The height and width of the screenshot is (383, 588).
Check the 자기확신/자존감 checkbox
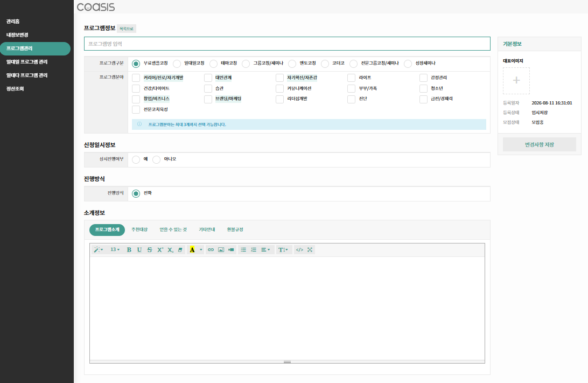[x=280, y=78]
